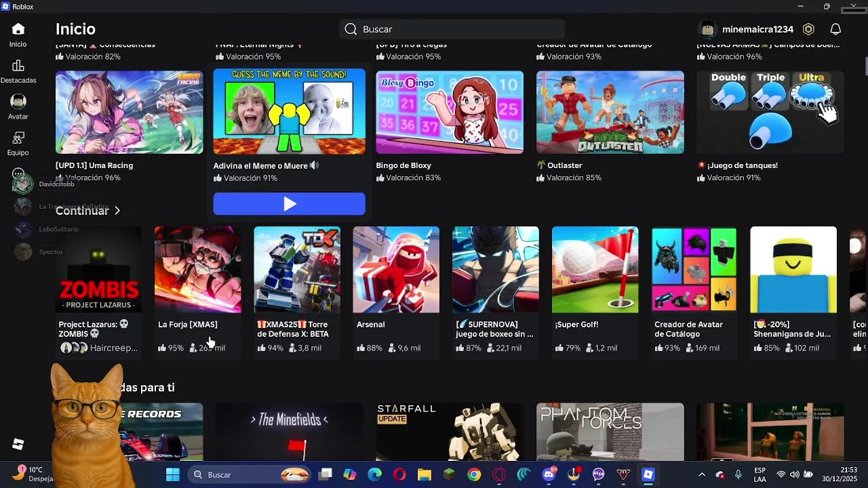Click the Arsenal title text
The height and width of the screenshot is (488, 868).
371,325
